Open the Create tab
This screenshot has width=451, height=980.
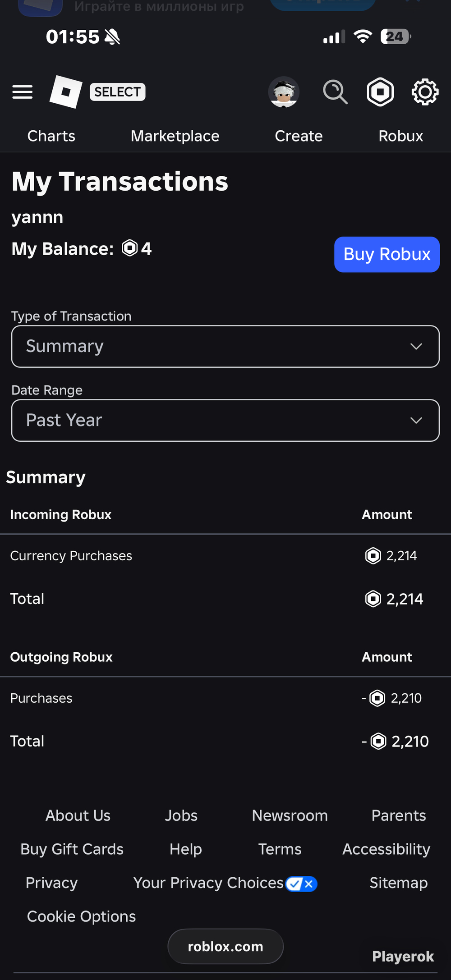pos(299,136)
